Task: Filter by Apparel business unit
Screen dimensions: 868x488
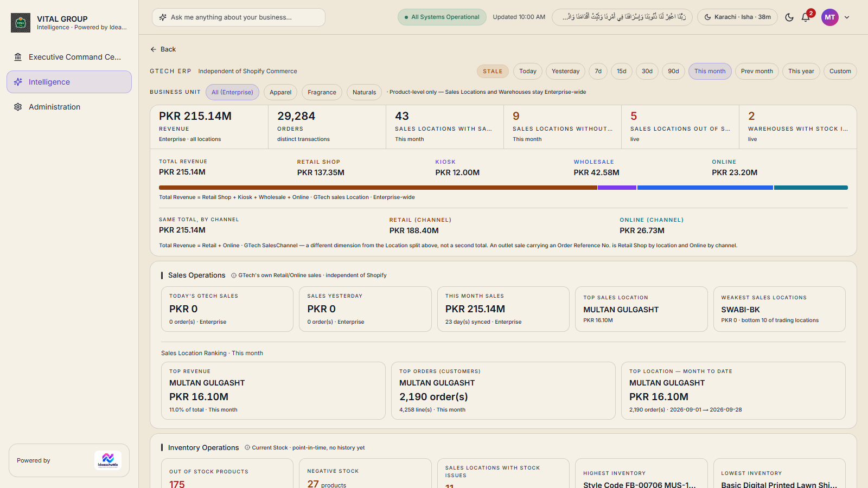Action: (280, 92)
